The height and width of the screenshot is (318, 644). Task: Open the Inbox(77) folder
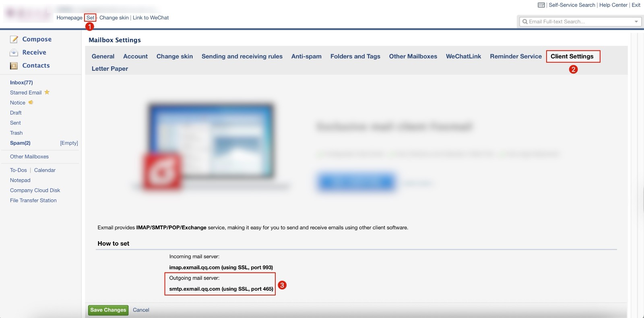[x=21, y=82]
